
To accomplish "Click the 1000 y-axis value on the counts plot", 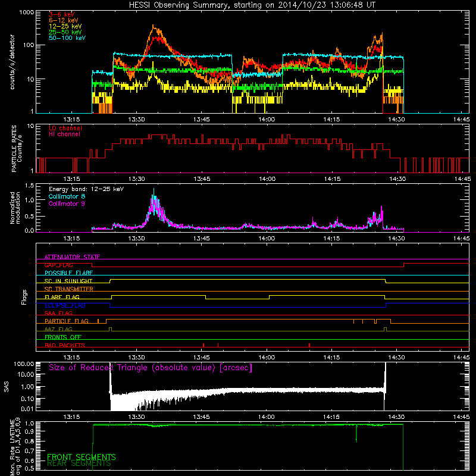I will tap(26, 12).
